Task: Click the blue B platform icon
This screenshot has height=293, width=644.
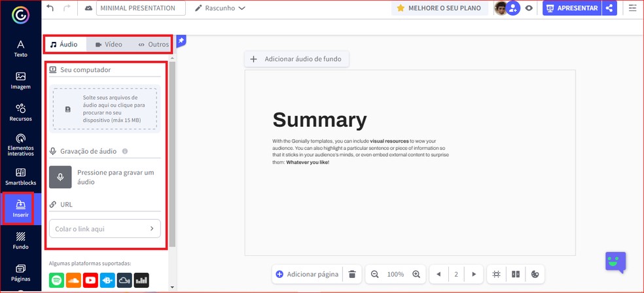Action: pyautogui.click(x=107, y=280)
